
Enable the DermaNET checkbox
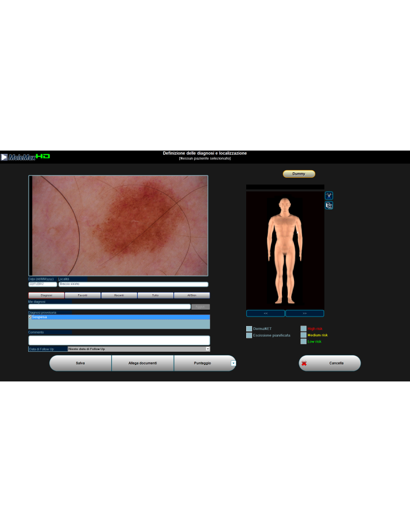[x=249, y=329]
